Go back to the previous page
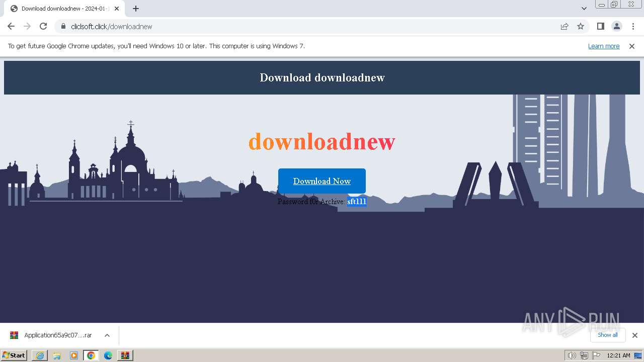This screenshot has width=644, height=362. [x=11, y=26]
